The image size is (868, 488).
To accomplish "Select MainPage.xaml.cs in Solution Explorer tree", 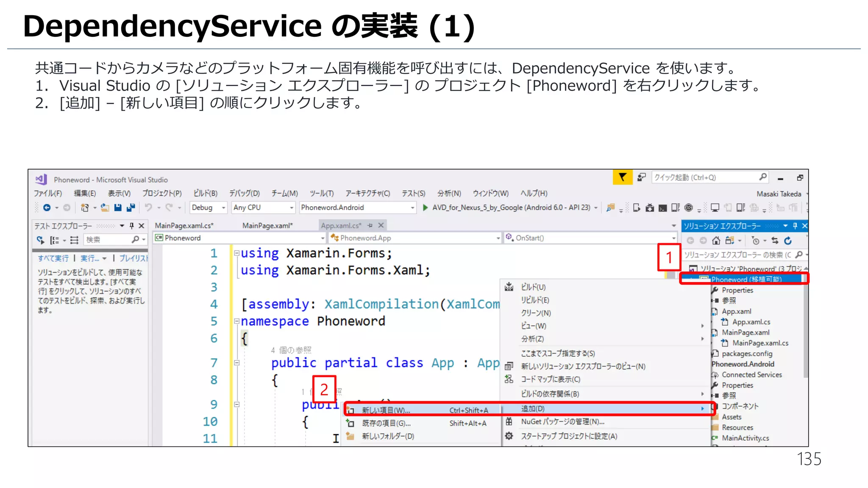I will (x=760, y=343).
